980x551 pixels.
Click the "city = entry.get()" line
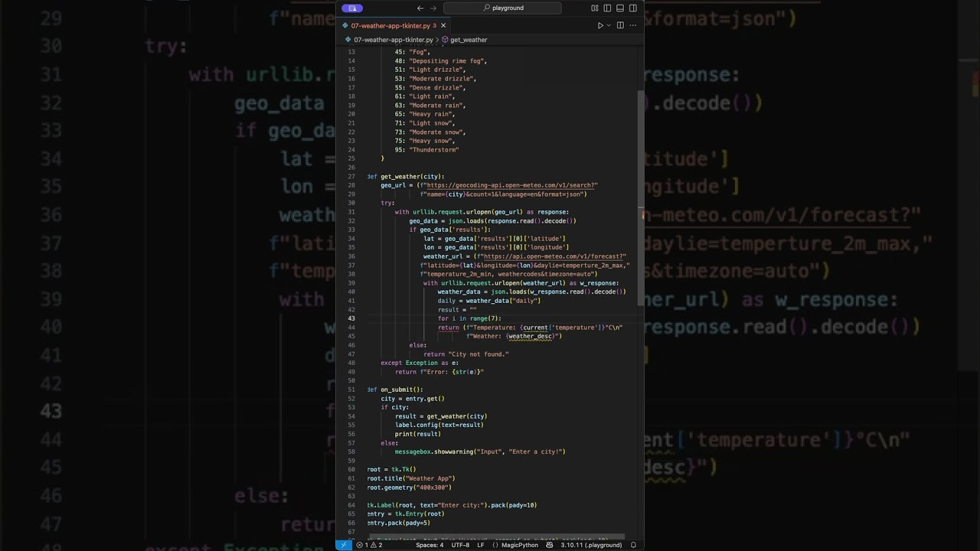pos(413,399)
